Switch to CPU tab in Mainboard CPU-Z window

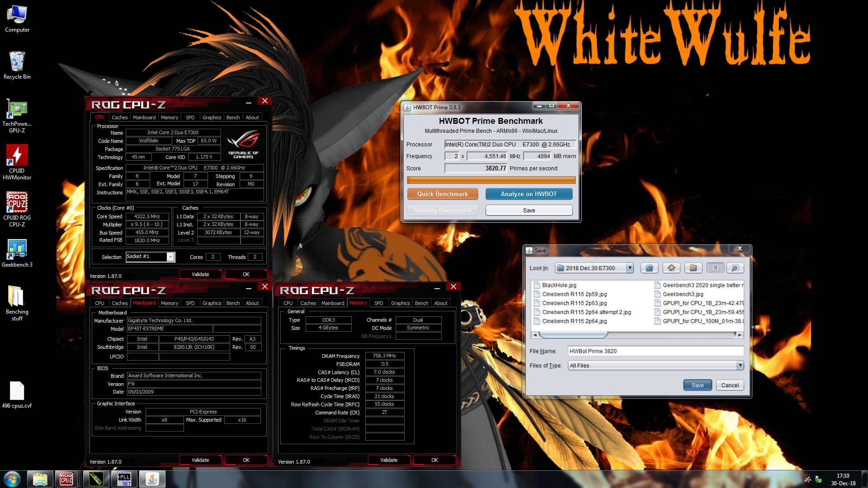(99, 303)
